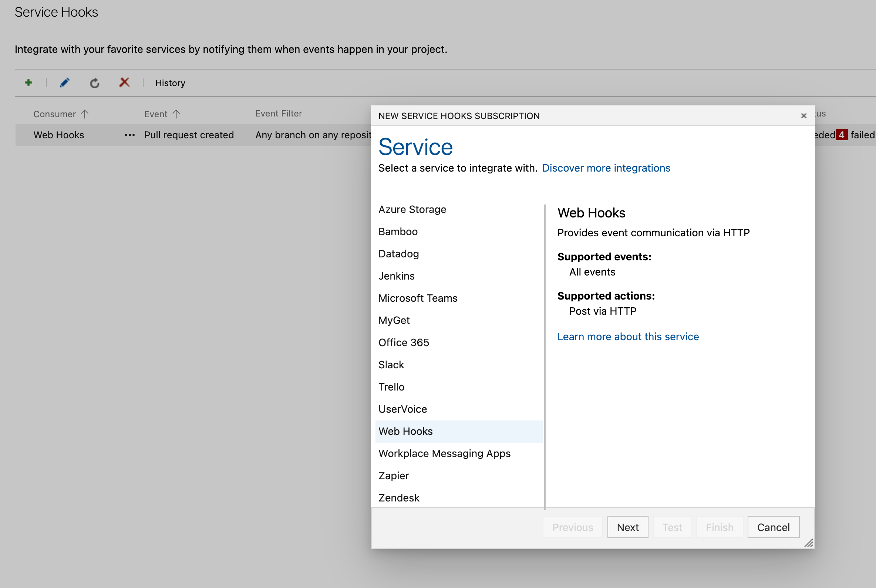The width and height of the screenshot is (876, 588).
Task: Close the New Service Hooks Subscription dialog
Action: point(803,116)
